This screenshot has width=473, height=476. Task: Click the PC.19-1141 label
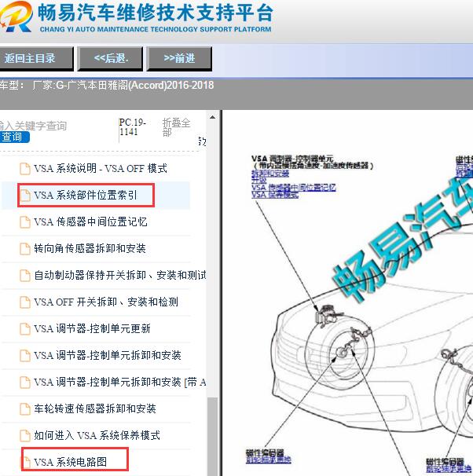point(132,127)
